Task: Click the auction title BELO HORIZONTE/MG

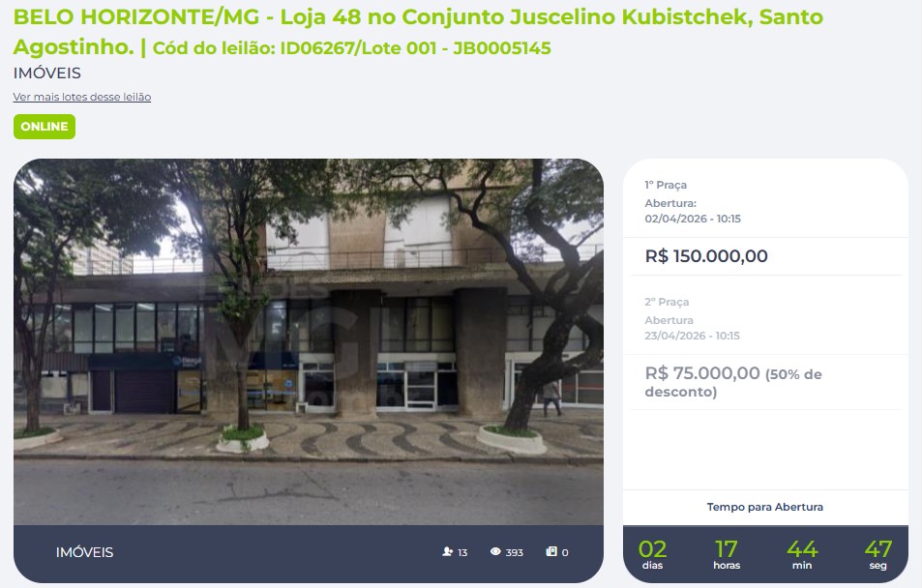Action: pyautogui.click(x=136, y=17)
